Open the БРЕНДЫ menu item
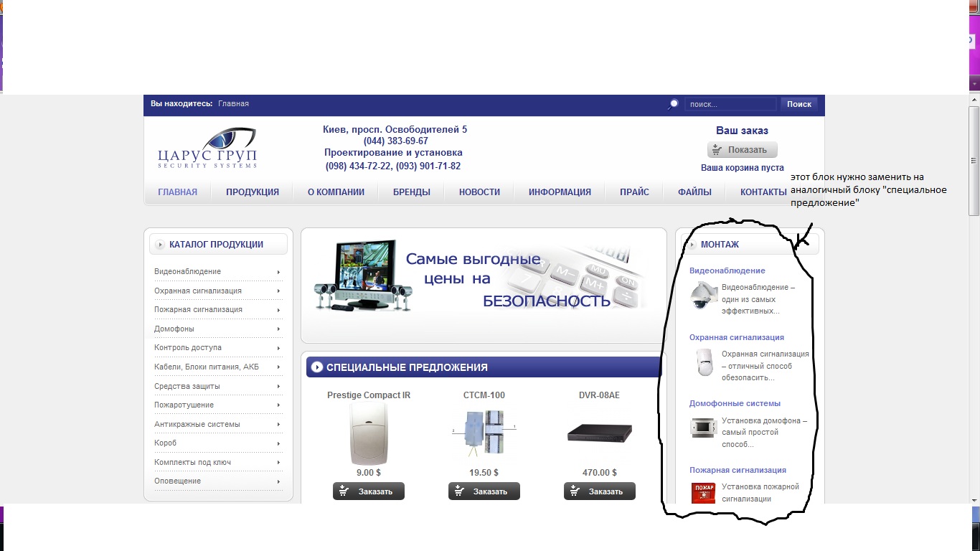Viewport: 980px width, 551px height. pos(412,192)
